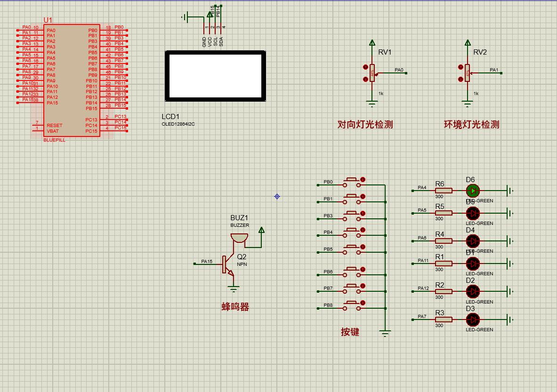Click the 'BLUEPILL' part name below U1
557x392 pixels.
(x=55, y=140)
